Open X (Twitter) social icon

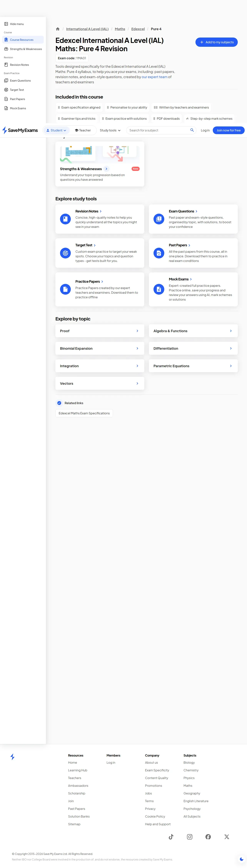(x=227, y=837)
